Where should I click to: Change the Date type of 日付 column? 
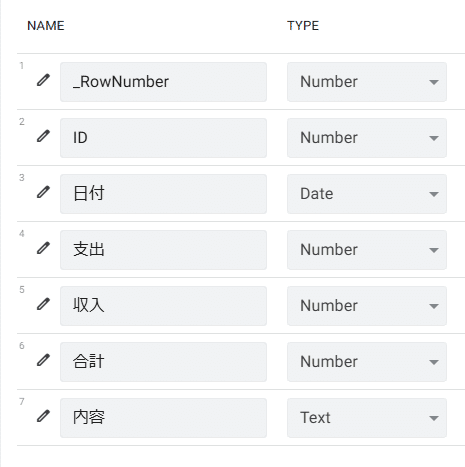pyautogui.click(x=367, y=194)
